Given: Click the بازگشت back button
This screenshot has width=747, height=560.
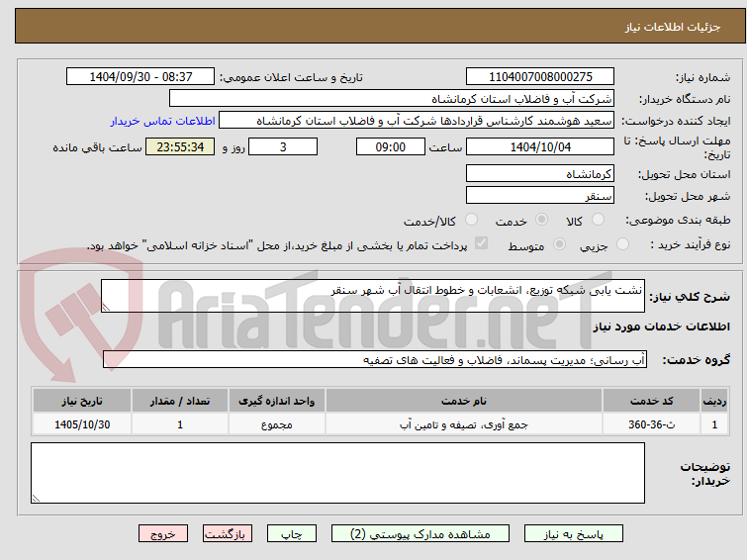Looking at the screenshot, I should pos(227,534).
